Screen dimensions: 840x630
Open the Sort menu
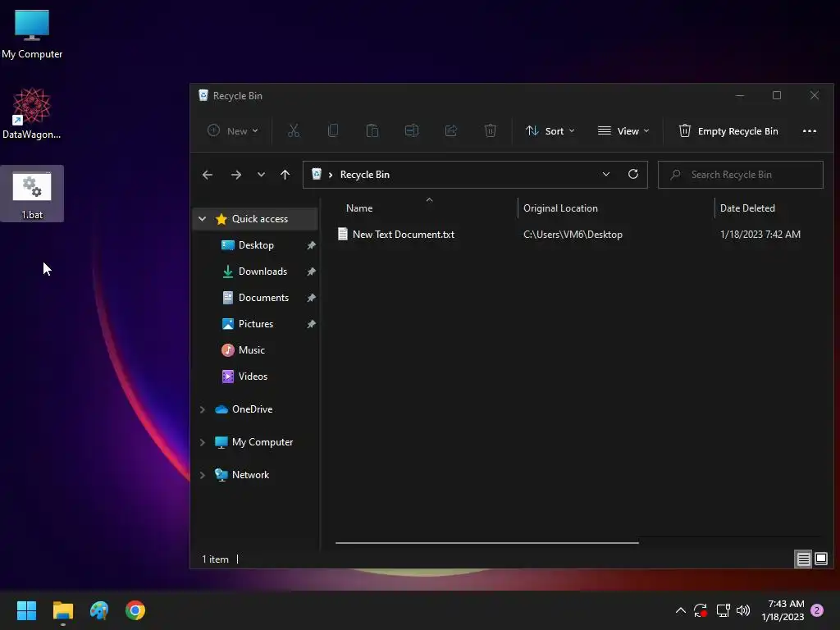550,130
